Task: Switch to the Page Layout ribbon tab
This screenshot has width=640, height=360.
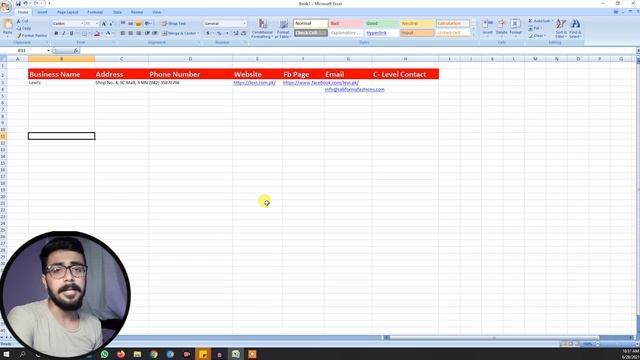Action: (x=67, y=12)
